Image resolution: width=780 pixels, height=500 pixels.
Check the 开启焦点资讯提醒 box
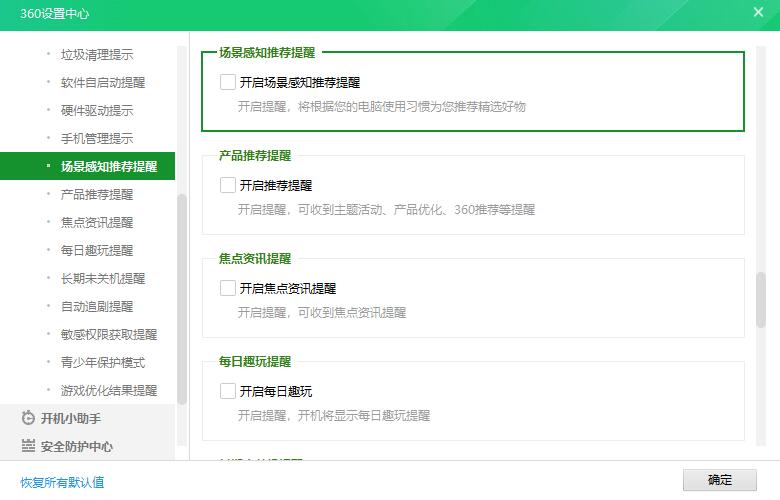coord(228,288)
